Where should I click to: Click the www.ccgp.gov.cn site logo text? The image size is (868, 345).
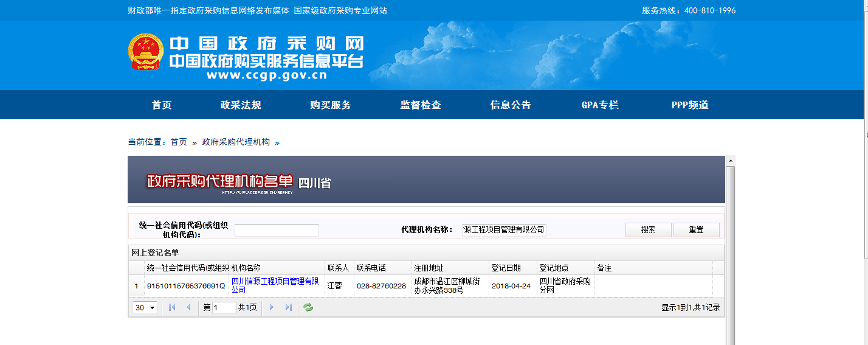point(267,76)
